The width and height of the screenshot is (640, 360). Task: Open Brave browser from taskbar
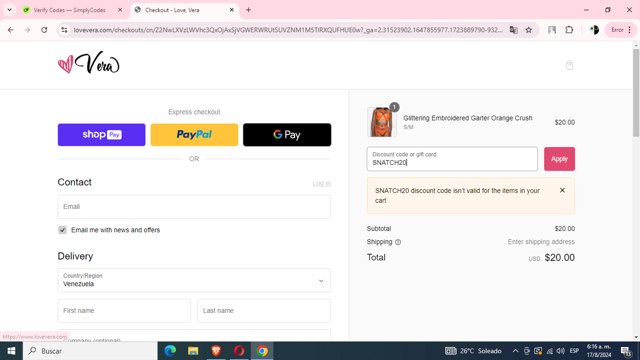click(216, 351)
